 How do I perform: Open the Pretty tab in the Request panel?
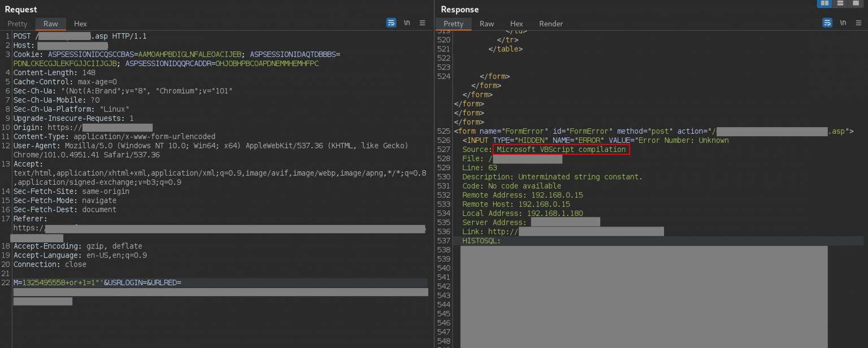17,24
